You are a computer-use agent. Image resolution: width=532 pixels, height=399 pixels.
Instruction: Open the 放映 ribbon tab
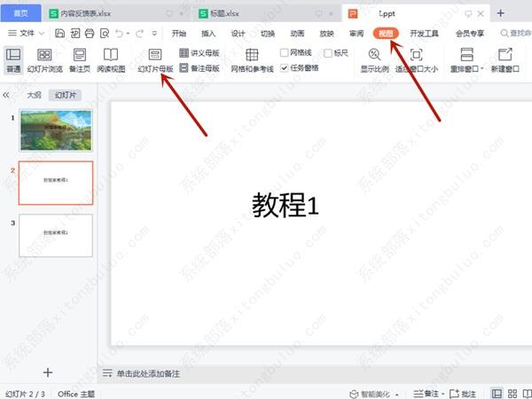coord(326,34)
